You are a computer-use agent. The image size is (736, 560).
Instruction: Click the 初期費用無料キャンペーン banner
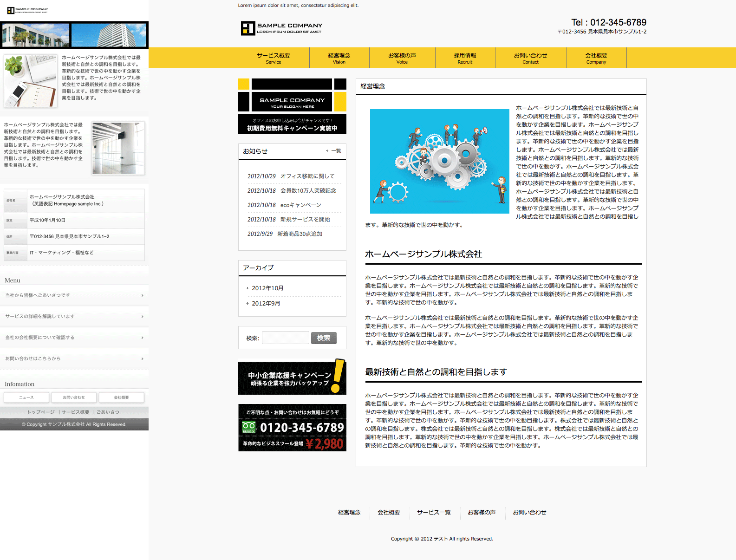click(292, 124)
